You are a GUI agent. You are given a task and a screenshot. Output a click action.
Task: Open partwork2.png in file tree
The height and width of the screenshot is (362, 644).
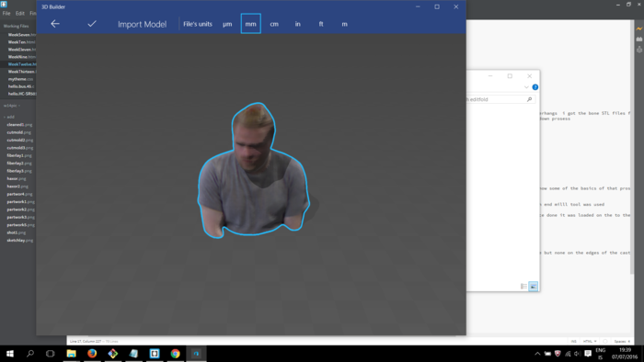tap(20, 209)
